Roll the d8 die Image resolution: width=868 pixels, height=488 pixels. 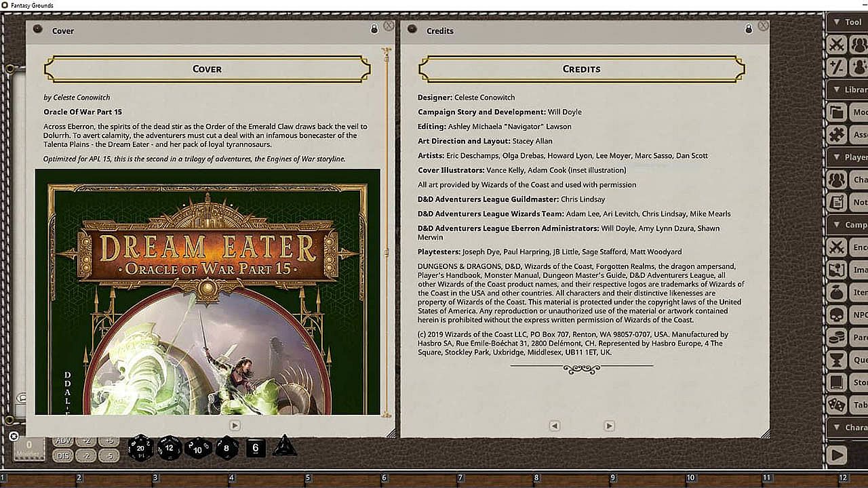pos(227,447)
